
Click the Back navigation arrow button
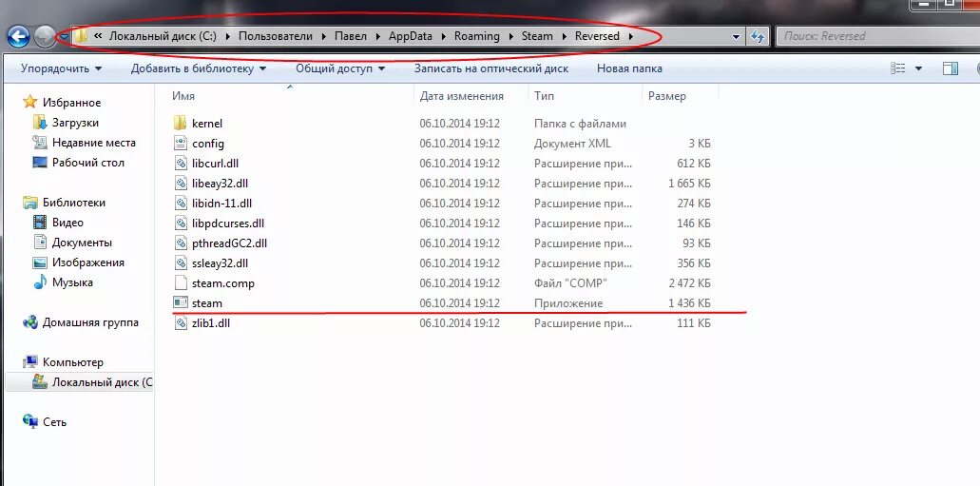(x=18, y=36)
